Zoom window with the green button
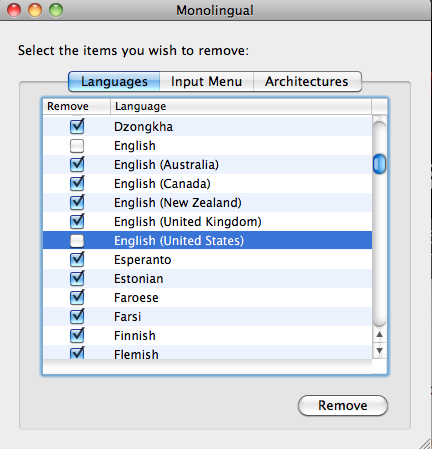 tap(56, 10)
